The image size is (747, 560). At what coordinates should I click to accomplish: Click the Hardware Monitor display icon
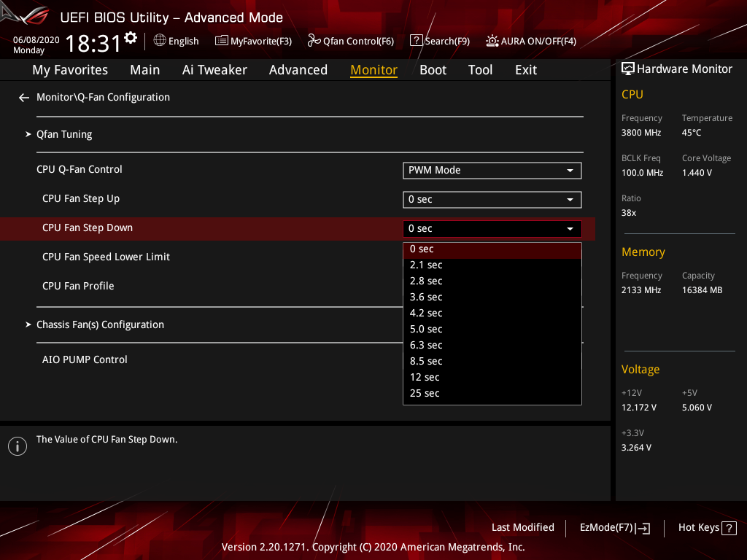click(628, 69)
